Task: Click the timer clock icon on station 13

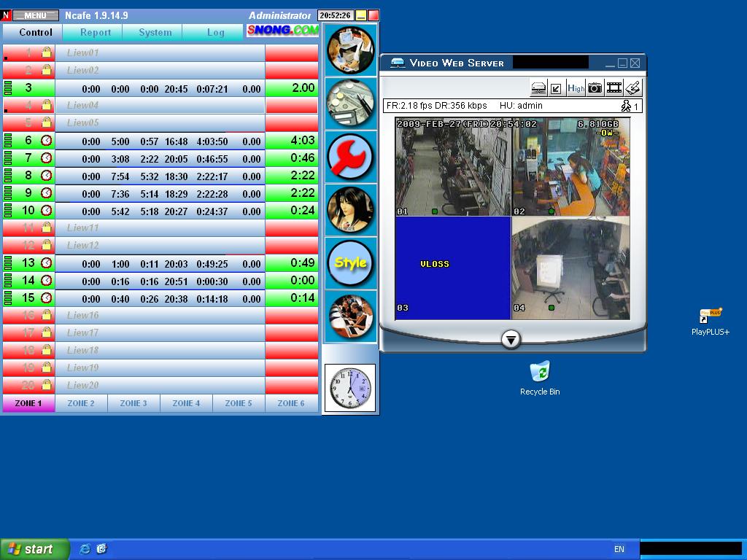Action: tap(46, 262)
